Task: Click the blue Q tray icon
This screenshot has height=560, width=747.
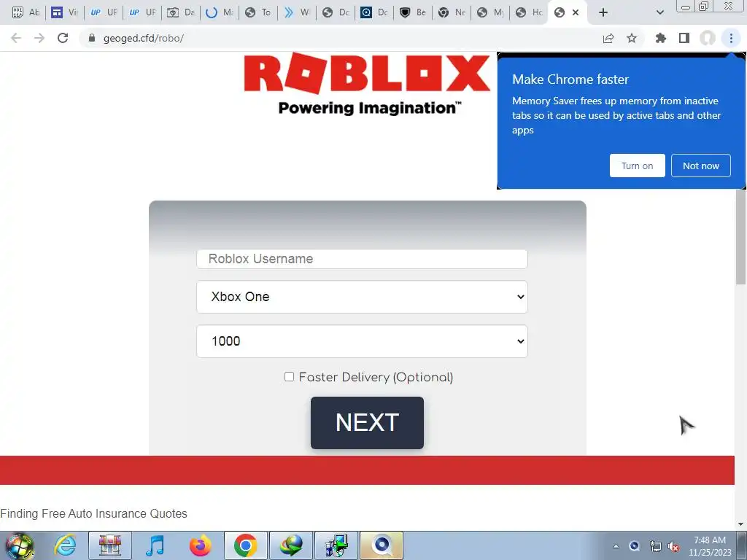Action: point(635,546)
